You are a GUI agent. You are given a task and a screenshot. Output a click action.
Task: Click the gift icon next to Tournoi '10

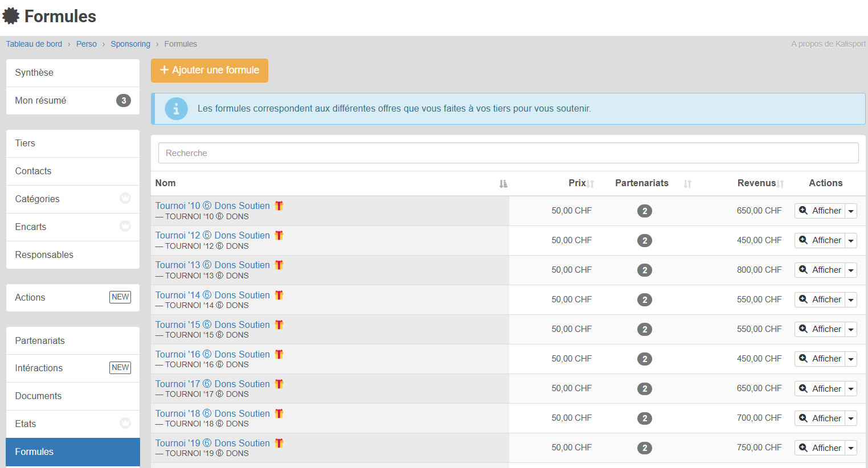(x=279, y=206)
